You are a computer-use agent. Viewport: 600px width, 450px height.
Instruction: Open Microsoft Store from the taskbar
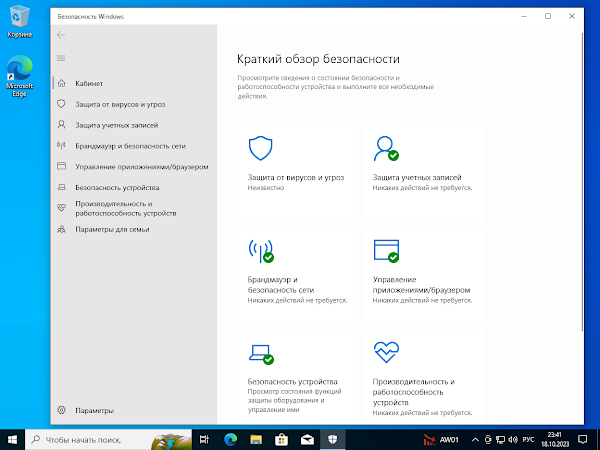pos(282,440)
